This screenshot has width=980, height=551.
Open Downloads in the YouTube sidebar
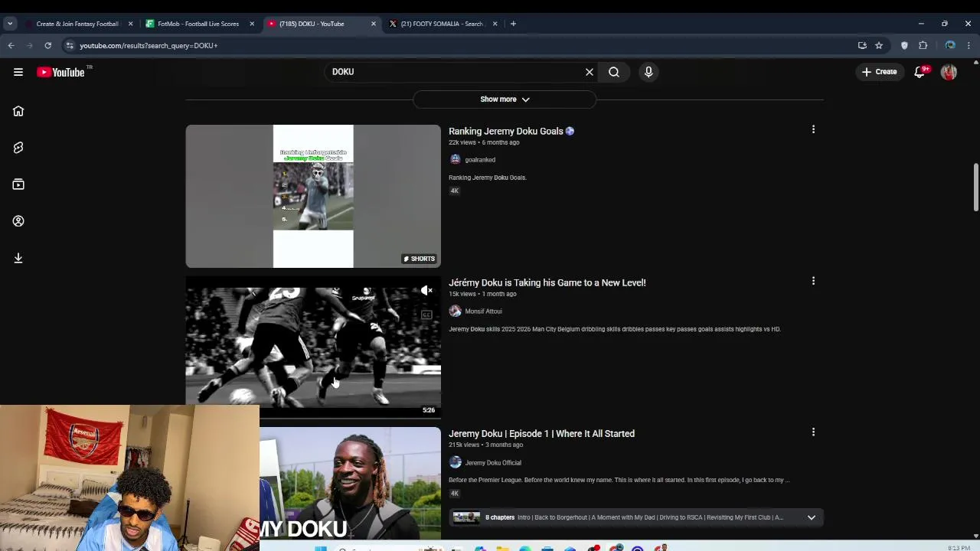click(x=18, y=258)
